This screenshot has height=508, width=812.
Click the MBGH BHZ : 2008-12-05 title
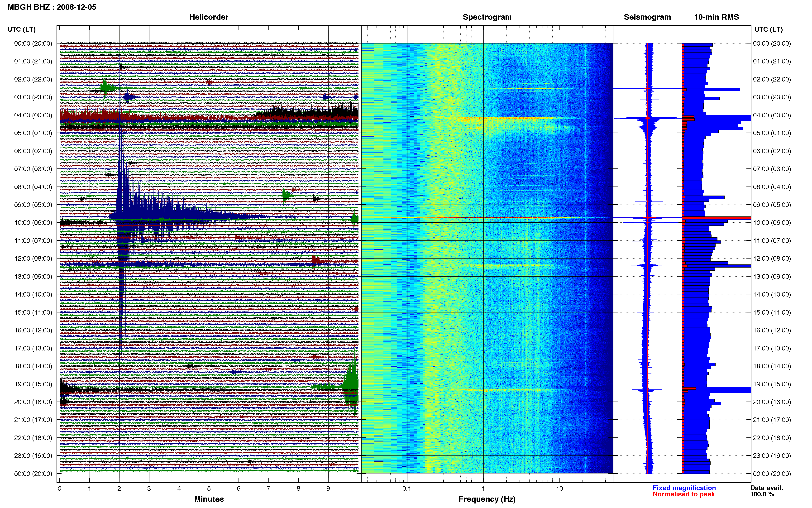pos(52,7)
